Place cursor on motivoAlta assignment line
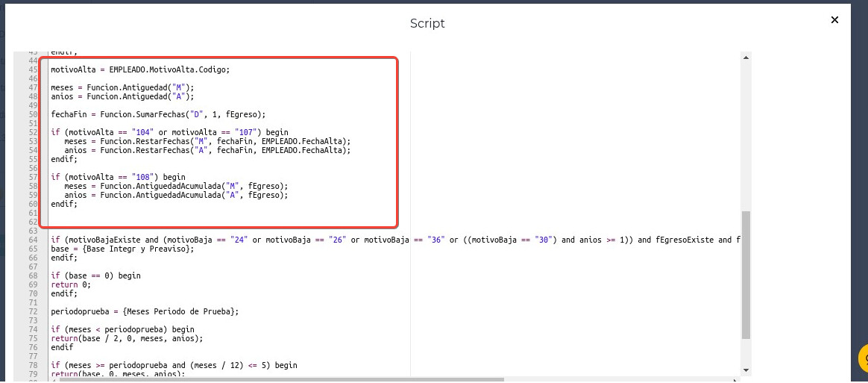The width and height of the screenshot is (868, 383). click(140, 69)
